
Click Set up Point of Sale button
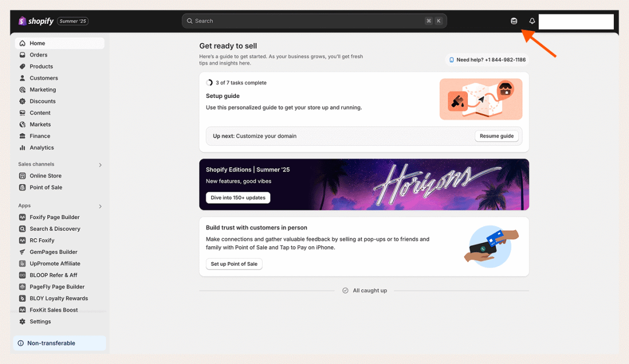(x=234, y=264)
